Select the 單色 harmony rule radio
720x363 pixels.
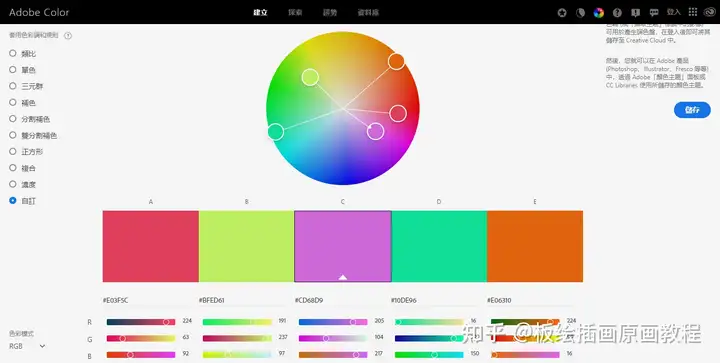[x=13, y=70]
